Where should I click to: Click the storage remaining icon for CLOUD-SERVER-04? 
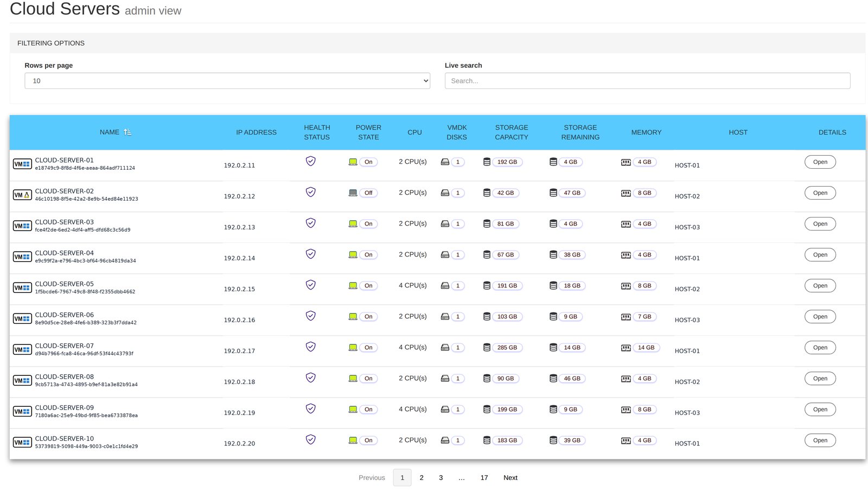pos(553,255)
